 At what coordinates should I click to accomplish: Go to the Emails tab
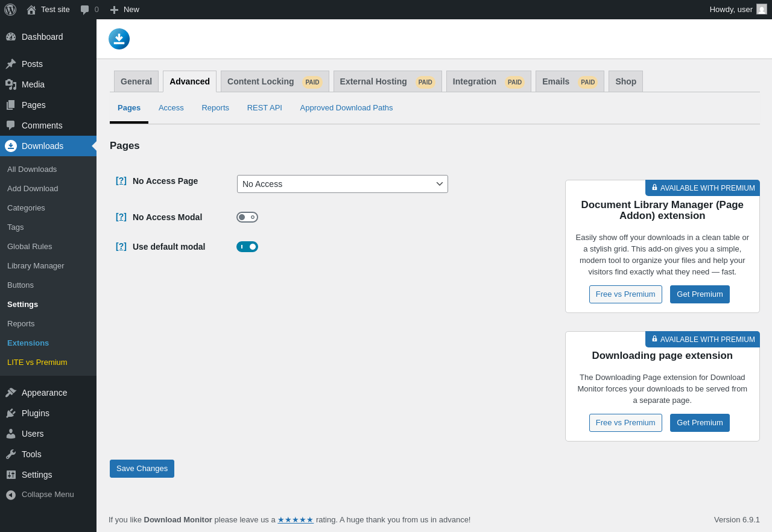(x=570, y=81)
